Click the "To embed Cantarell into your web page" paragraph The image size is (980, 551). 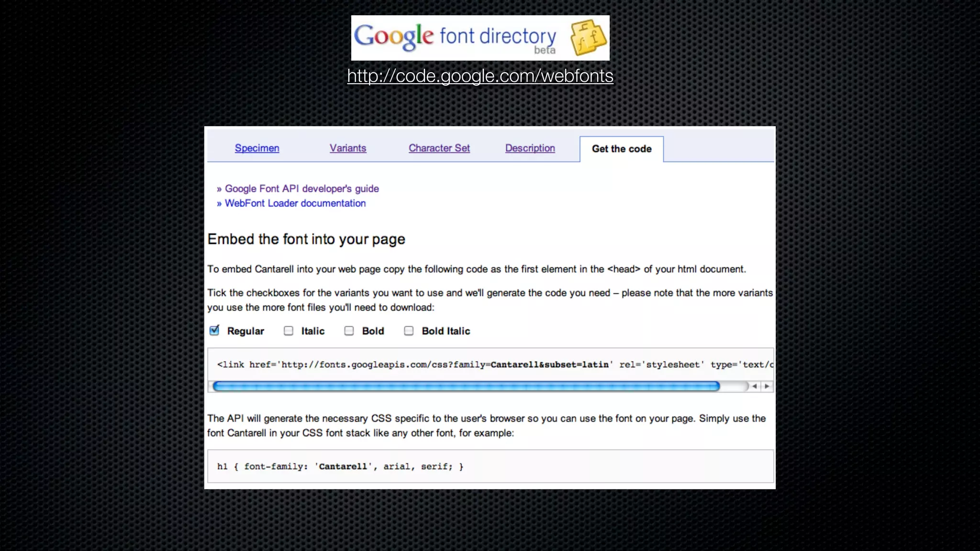click(477, 269)
